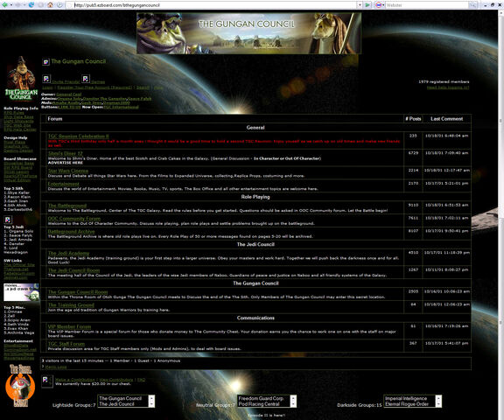Click the search engine icon in toolbar
This screenshot has width=504, height=420.
[378, 5]
